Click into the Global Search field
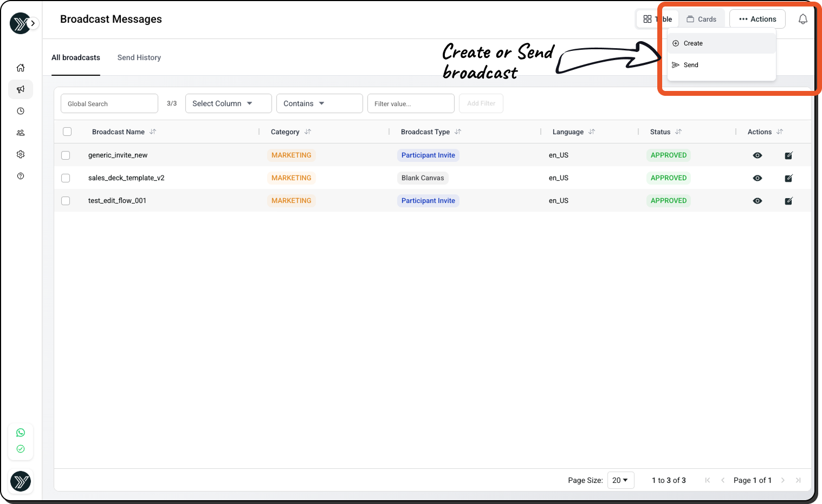Image resolution: width=822 pixels, height=504 pixels. coord(109,103)
